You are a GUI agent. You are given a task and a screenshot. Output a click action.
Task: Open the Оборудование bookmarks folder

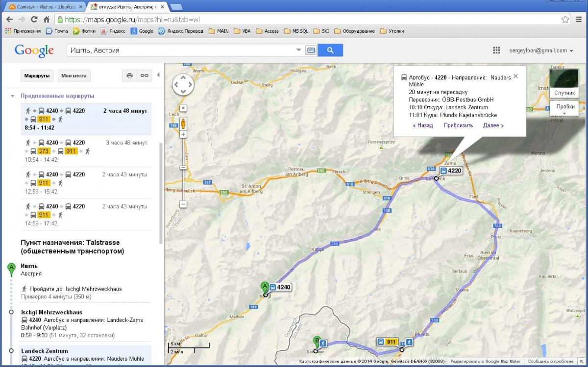354,31
